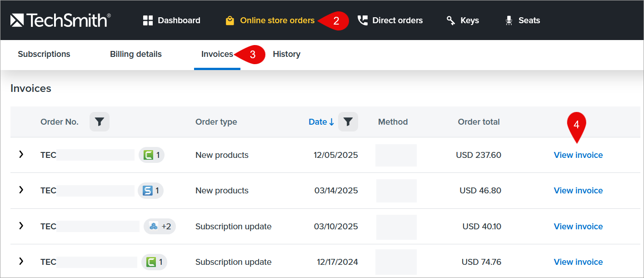Click the Camtasia product badge on first order
This screenshot has height=278, width=644.
(x=151, y=155)
